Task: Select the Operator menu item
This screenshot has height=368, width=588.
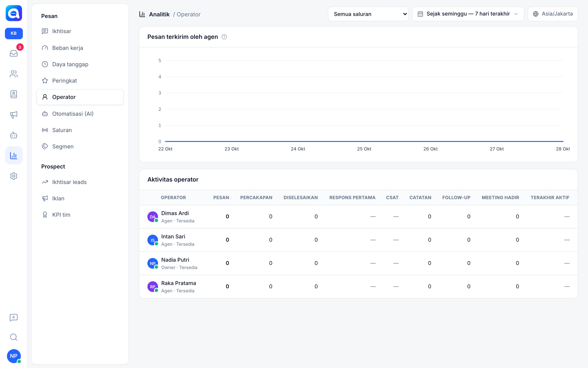Action: [x=80, y=97]
